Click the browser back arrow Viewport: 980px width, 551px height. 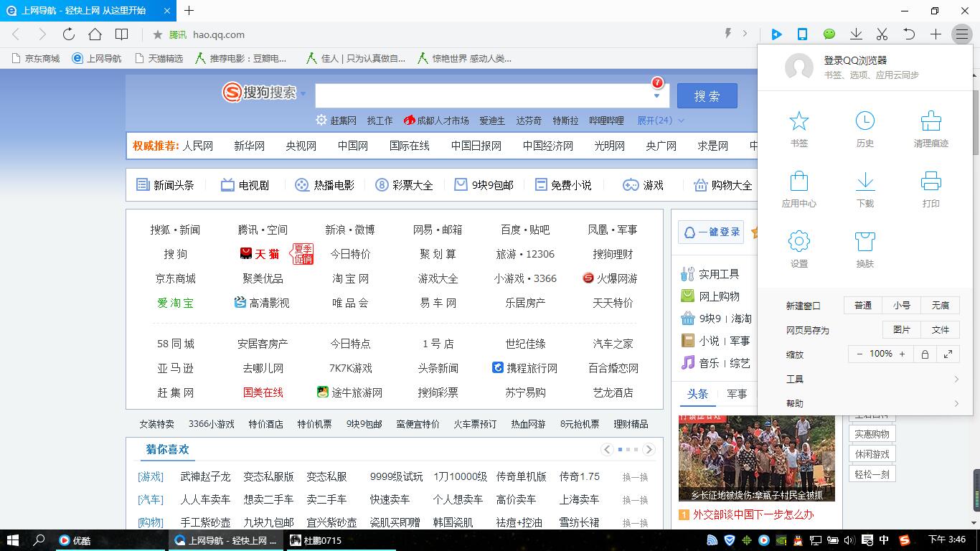(x=17, y=34)
